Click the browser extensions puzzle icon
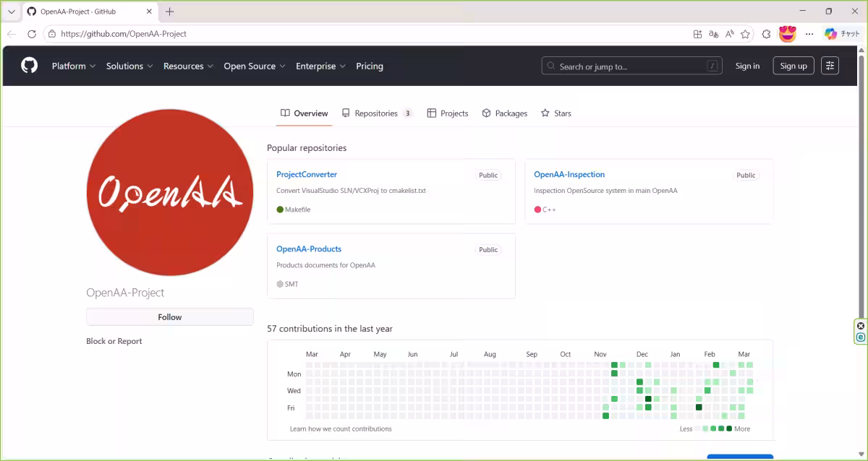This screenshot has height=461, width=868. pos(766,34)
